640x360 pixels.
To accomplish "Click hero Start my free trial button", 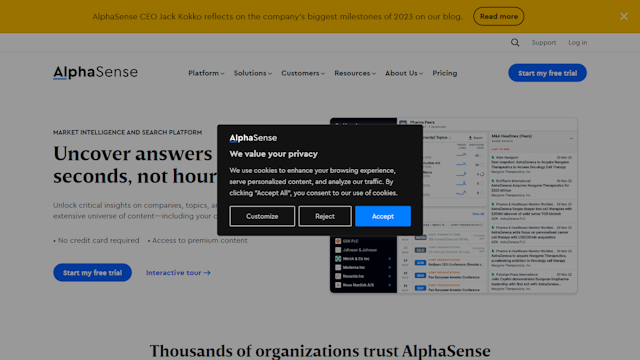I will coord(92,273).
